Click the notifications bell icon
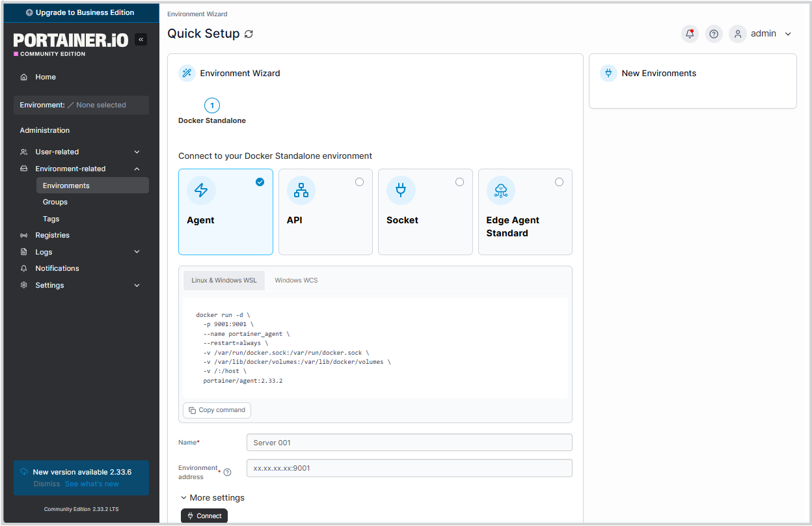812x526 pixels. 690,34
